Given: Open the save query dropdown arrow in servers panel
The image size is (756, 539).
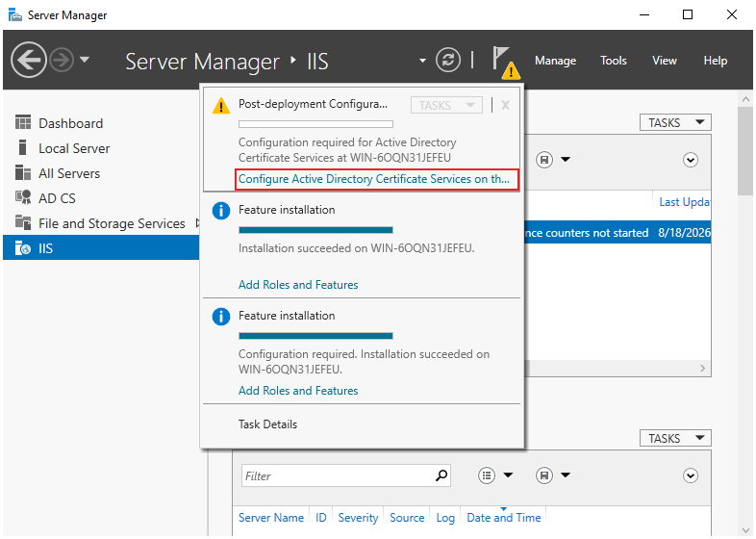Looking at the screenshot, I should [x=566, y=160].
